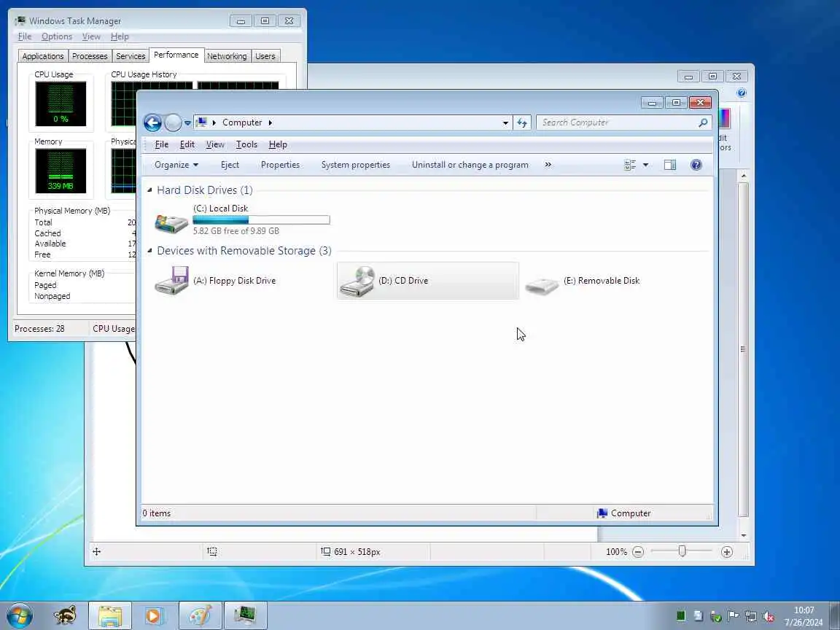Expand the address bar history dropdown
This screenshot has width=840, height=630.
click(505, 122)
